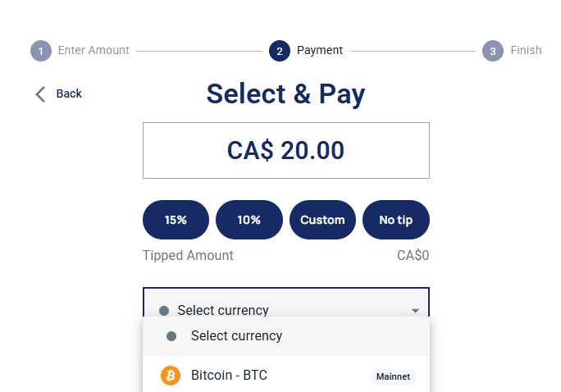Choose the 15% tip option
The image size is (561, 392).
pyautogui.click(x=176, y=220)
